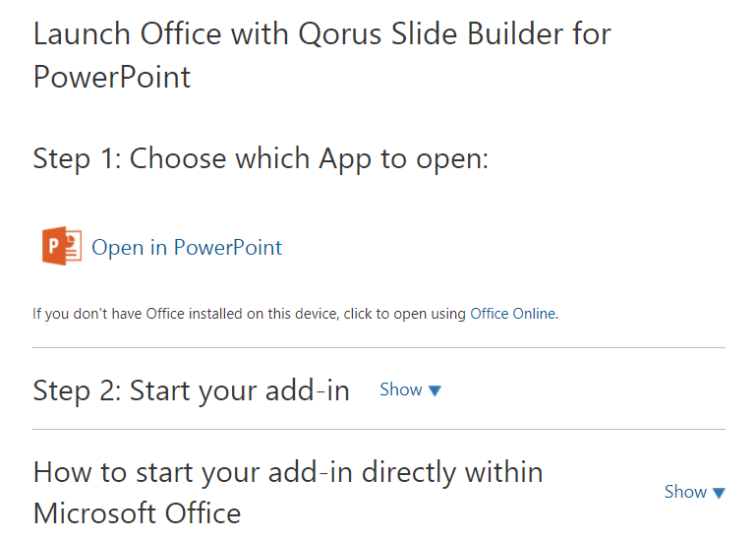Click 'Microsoft Office' on the bottom heading line

tap(137, 513)
